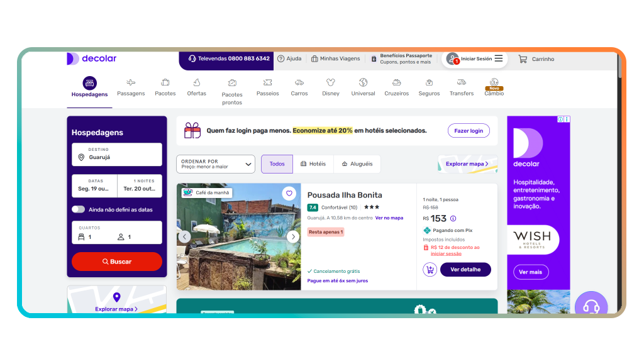Toggle Ainda não defini as datas
Screen dimensions: 644x337
pos(78,209)
